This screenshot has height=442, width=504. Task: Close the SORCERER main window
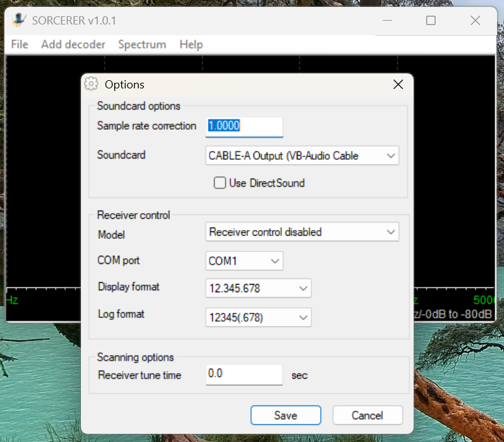[x=475, y=21]
